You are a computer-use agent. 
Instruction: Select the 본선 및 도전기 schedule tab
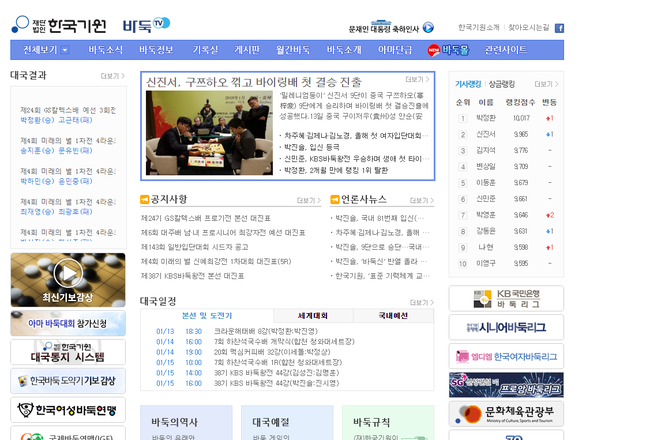pos(207,316)
